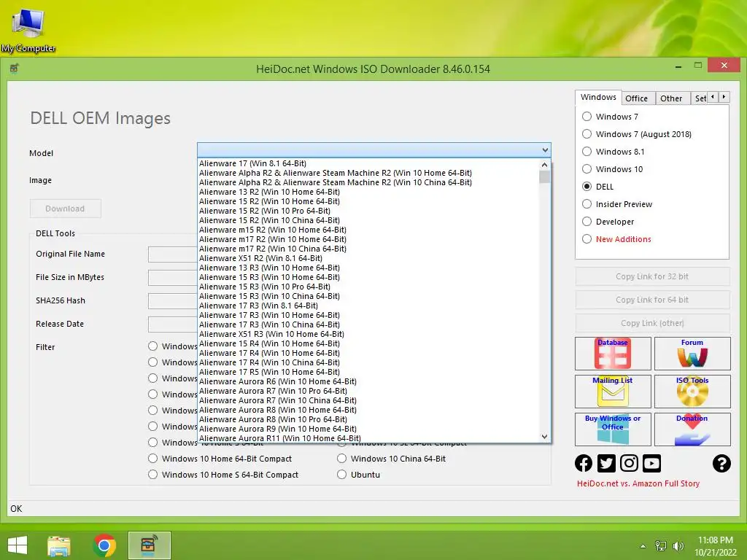
Task: Switch to the partially hidden Set tab
Action: click(700, 98)
